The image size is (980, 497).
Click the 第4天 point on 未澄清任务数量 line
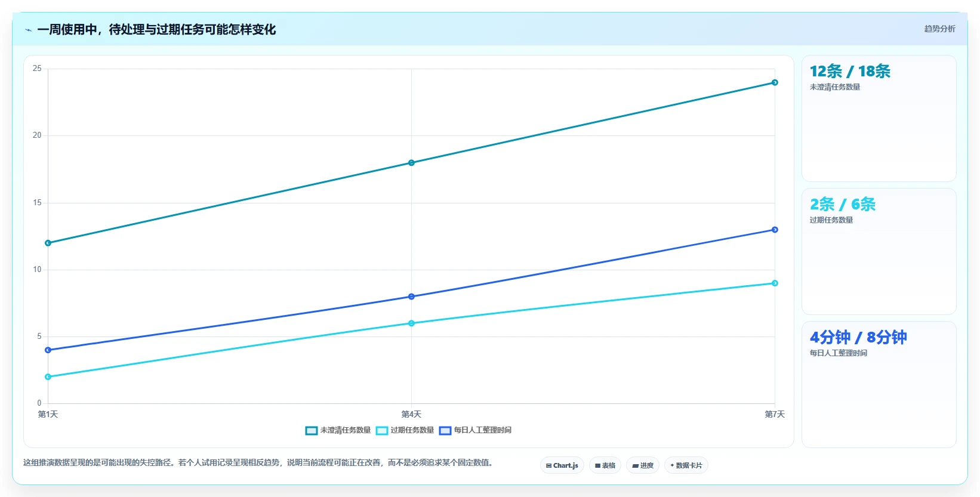coord(411,163)
